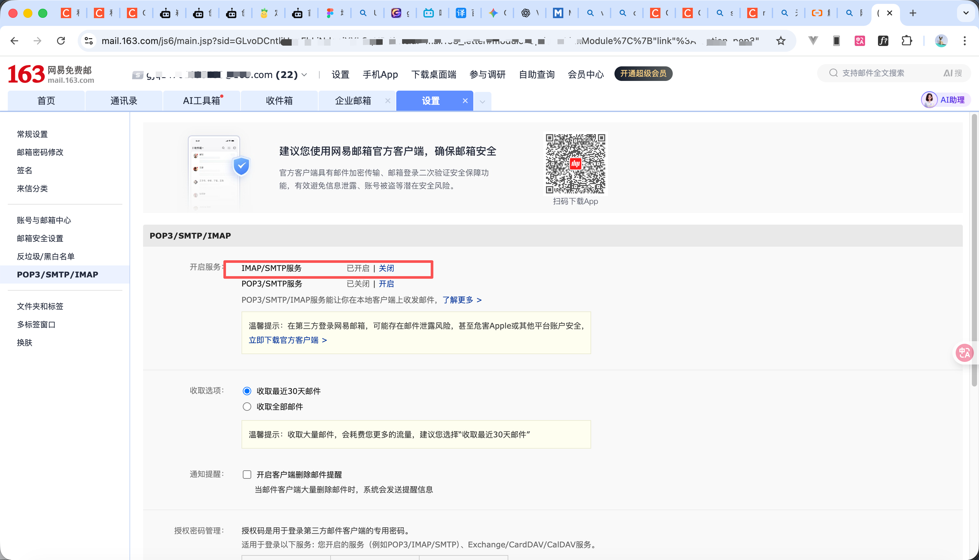This screenshot has width=979, height=560.
Task: Open the browser extensions puzzle icon
Action: click(x=907, y=40)
